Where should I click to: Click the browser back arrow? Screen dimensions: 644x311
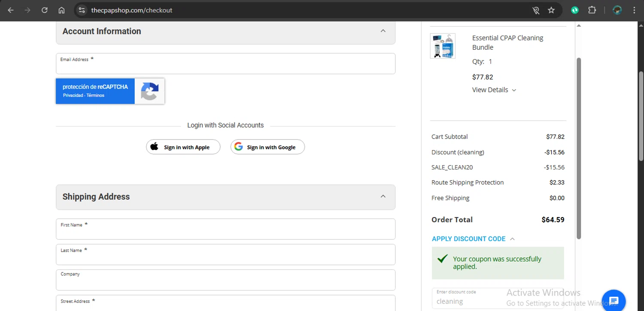(11, 10)
